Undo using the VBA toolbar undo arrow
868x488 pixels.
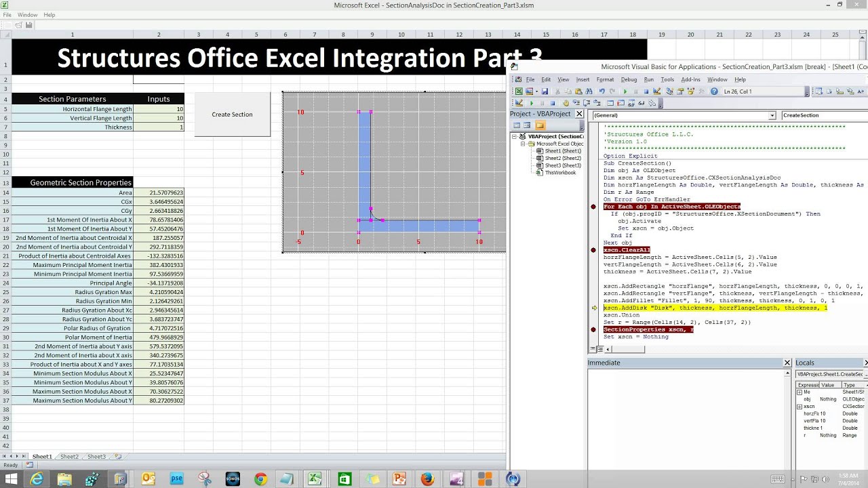click(x=601, y=91)
